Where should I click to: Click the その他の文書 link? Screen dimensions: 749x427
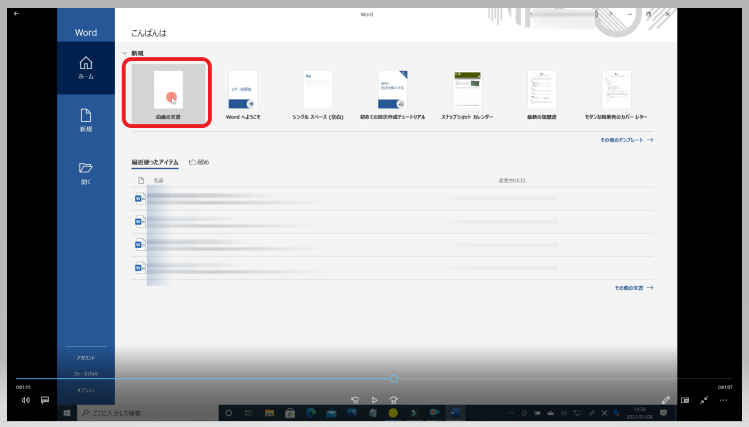pyautogui.click(x=633, y=287)
